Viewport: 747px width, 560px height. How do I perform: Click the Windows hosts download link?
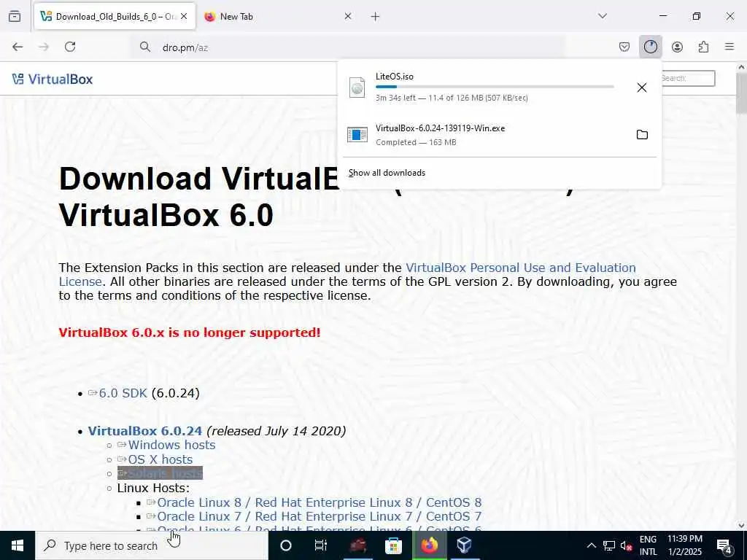[x=171, y=445]
